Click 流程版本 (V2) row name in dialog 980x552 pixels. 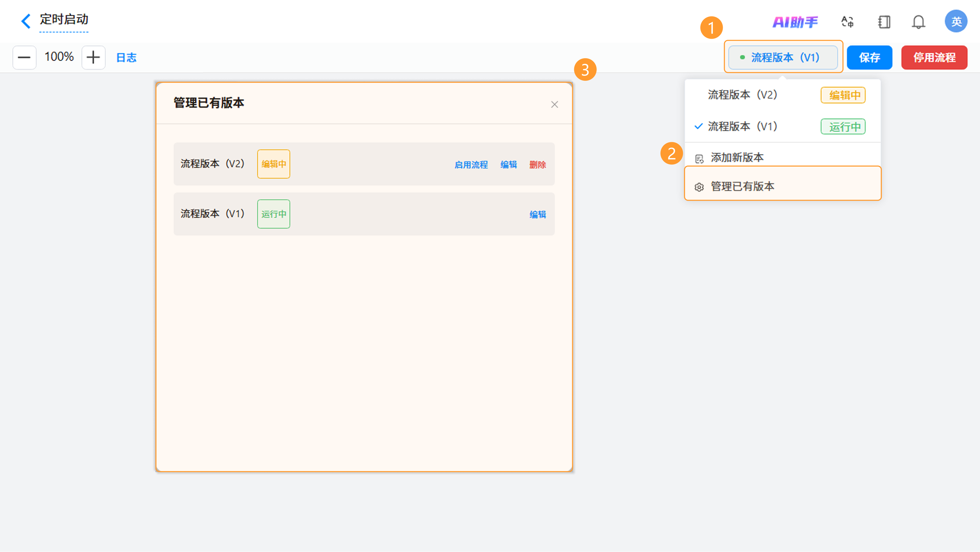click(x=212, y=164)
